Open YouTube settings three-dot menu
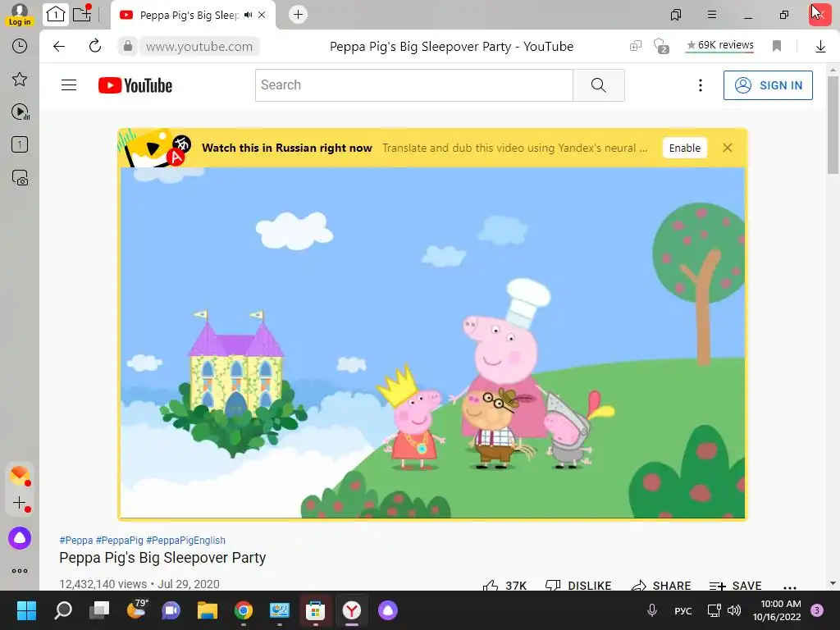The height and width of the screenshot is (630, 840). point(701,85)
